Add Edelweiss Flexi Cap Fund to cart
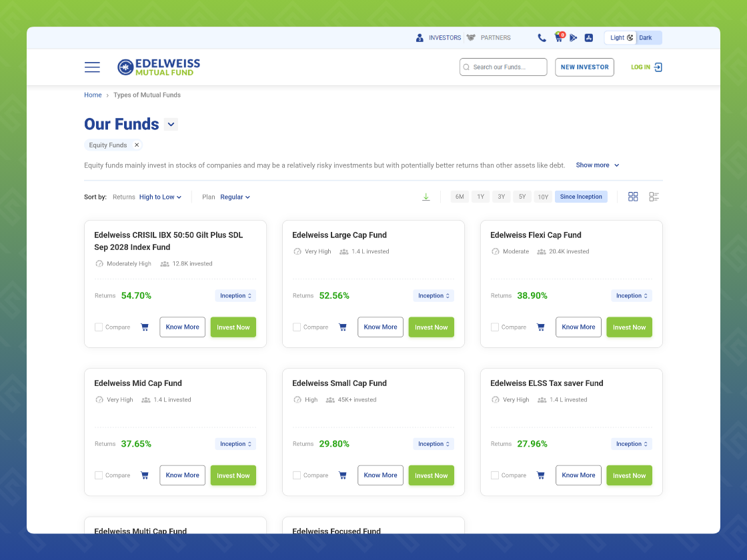The width and height of the screenshot is (747, 560). click(x=540, y=327)
